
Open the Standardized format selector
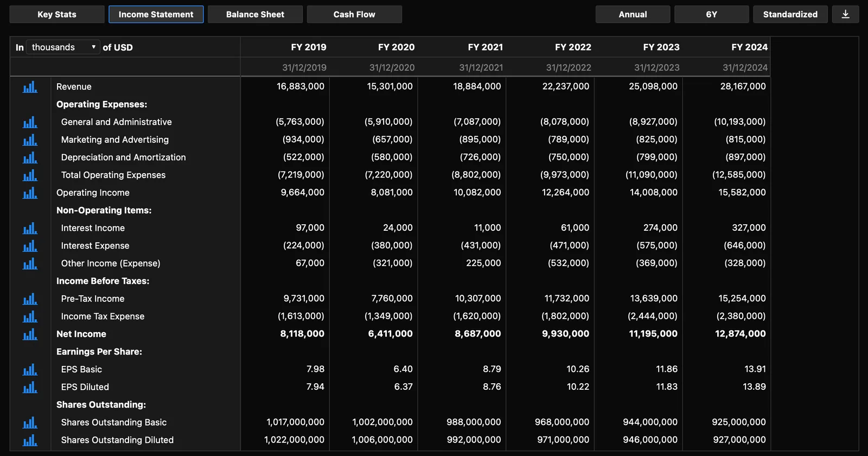[x=790, y=14]
